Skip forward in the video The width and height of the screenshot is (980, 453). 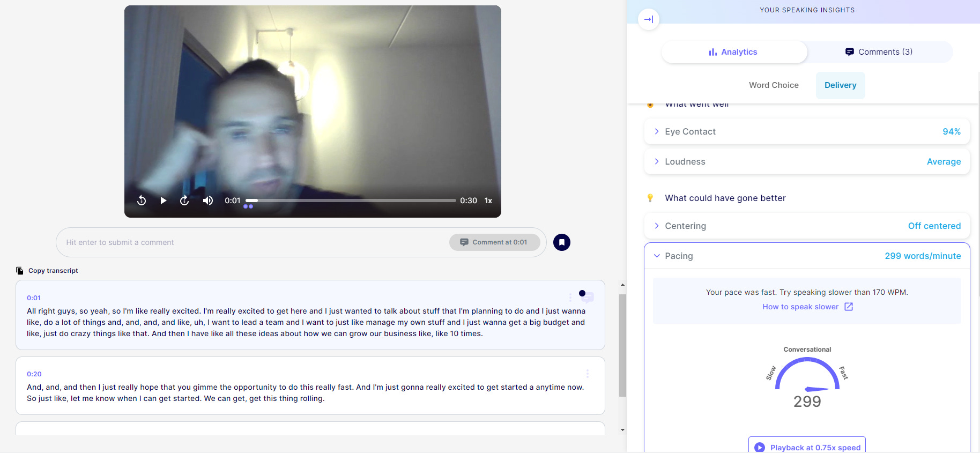[x=184, y=200]
